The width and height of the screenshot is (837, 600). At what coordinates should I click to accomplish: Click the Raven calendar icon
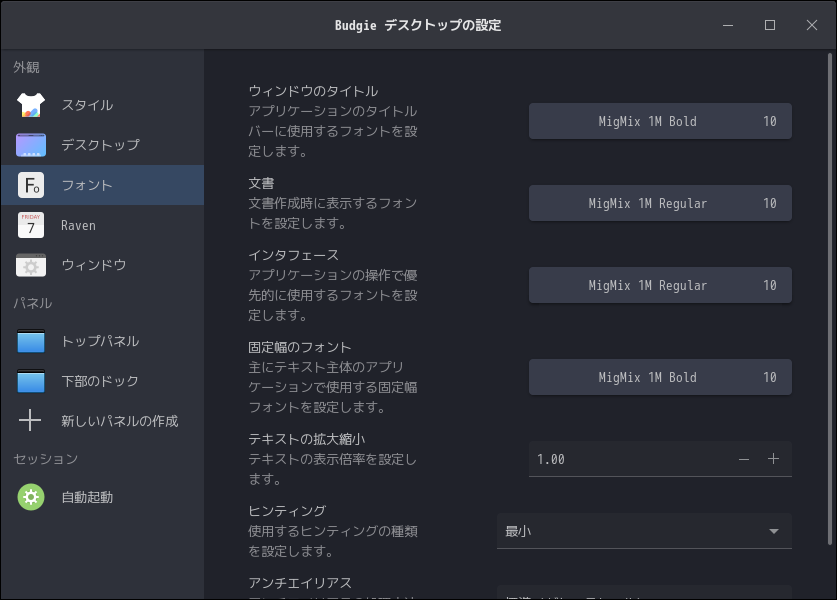[31, 225]
